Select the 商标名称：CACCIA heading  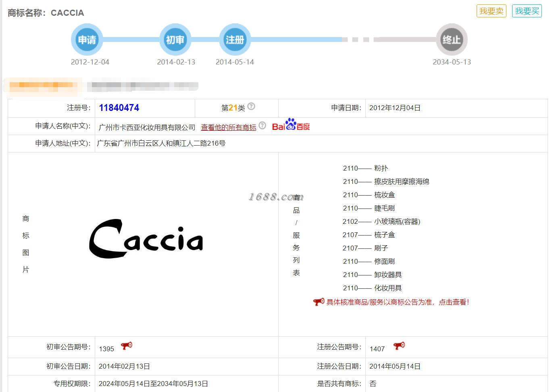[x=46, y=13]
